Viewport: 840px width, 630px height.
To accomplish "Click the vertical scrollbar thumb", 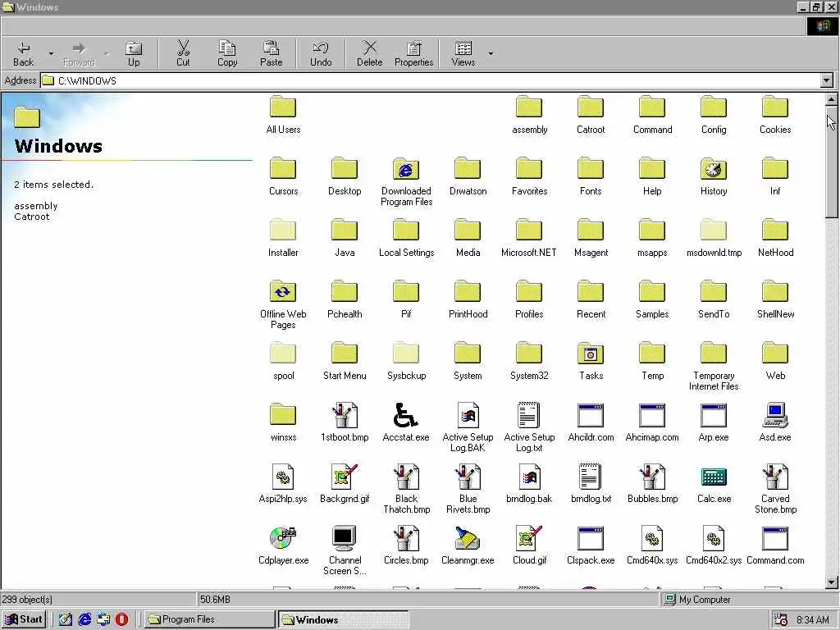I will click(832, 162).
